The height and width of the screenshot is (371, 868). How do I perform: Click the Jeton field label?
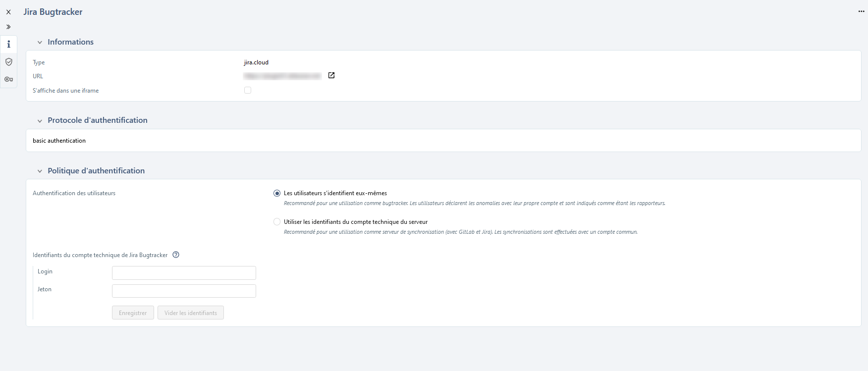(45, 289)
